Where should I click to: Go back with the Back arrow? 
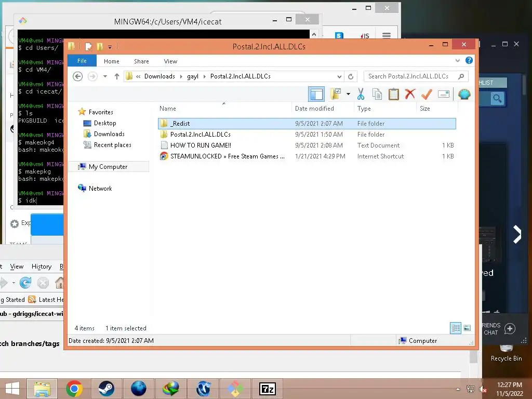(78, 76)
